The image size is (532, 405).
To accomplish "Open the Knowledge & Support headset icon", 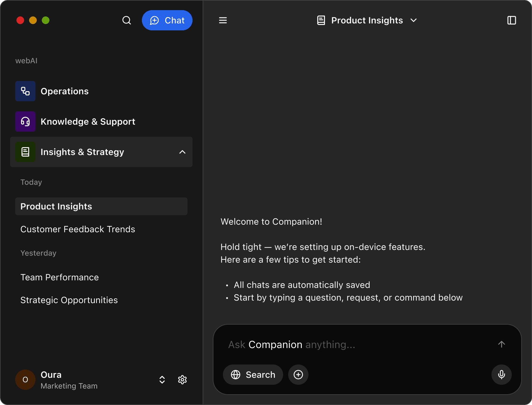I will tap(25, 121).
